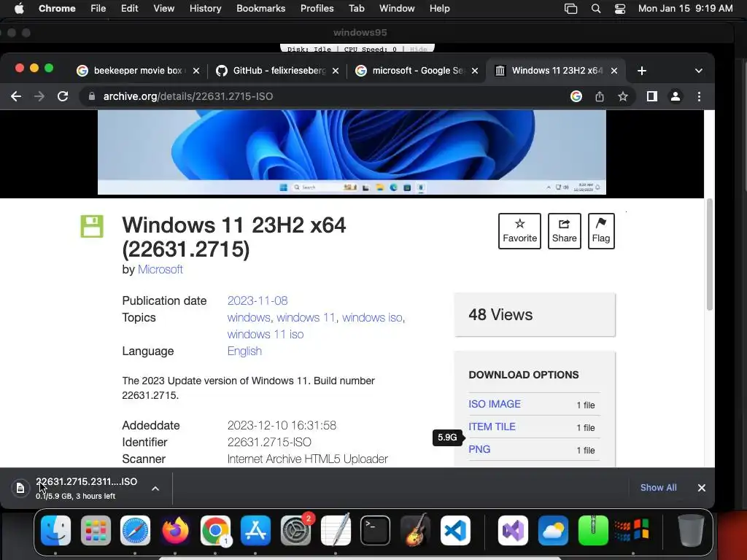The image size is (747, 560).
Task: Open GarageBand from the Dock
Action: pyautogui.click(x=415, y=531)
